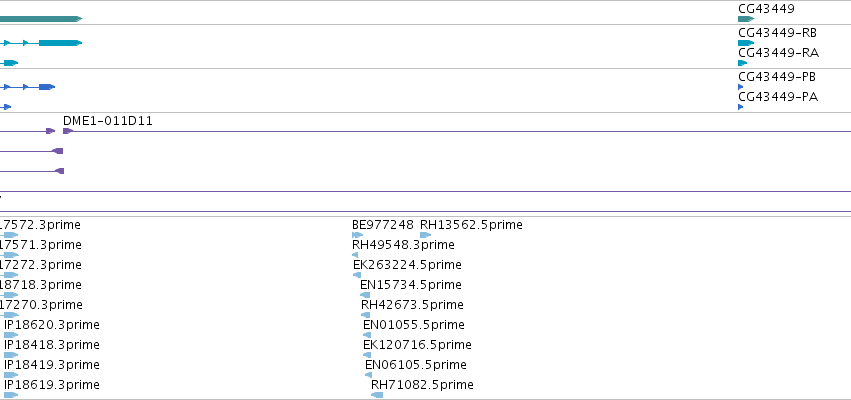Open the IP18620.3prime label
The image size is (851, 400).
[x=52, y=325]
